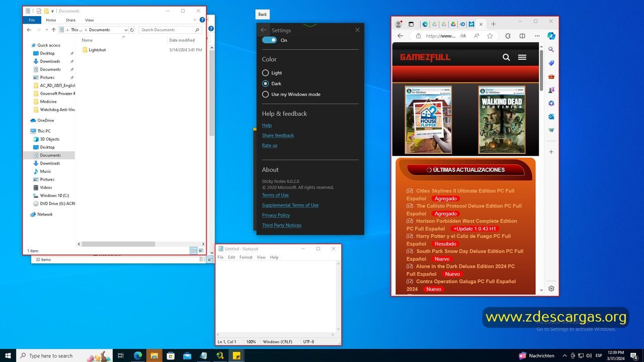Click File Explorer refresh icon
Screen dimensions: 644x362
[x=132, y=30]
